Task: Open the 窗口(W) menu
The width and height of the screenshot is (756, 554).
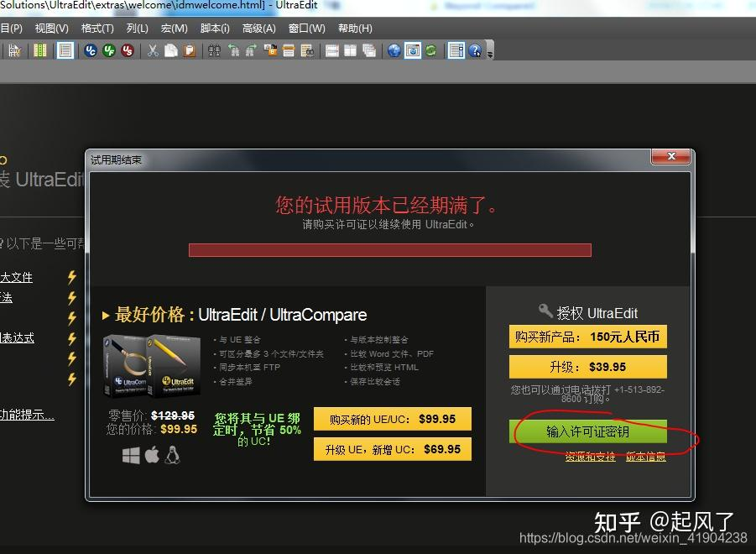Action: (x=306, y=29)
